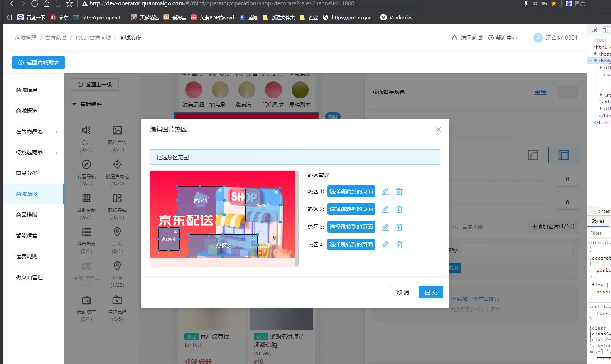611x364 pixels.
Task: Collapse the 基础组件 section
Action: tap(74, 104)
